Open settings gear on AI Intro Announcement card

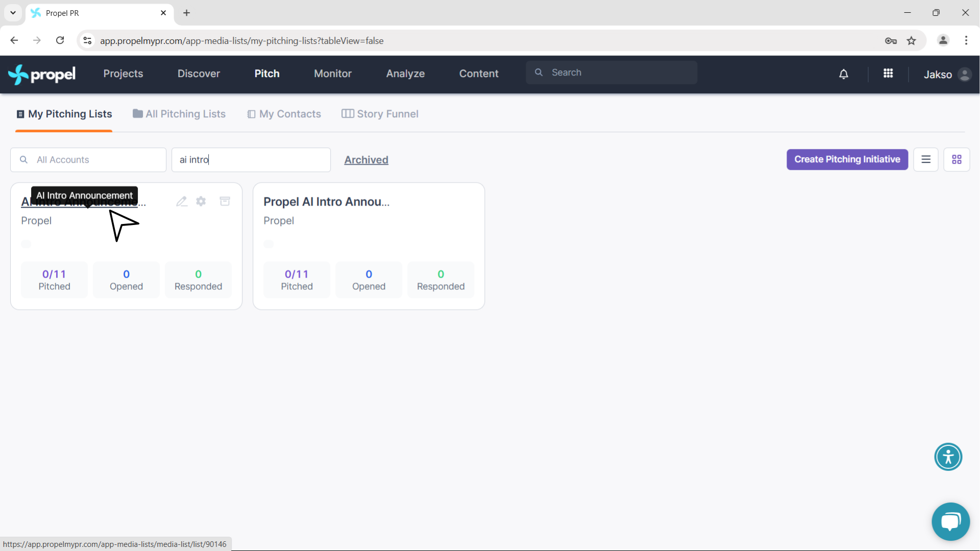pos(201,202)
